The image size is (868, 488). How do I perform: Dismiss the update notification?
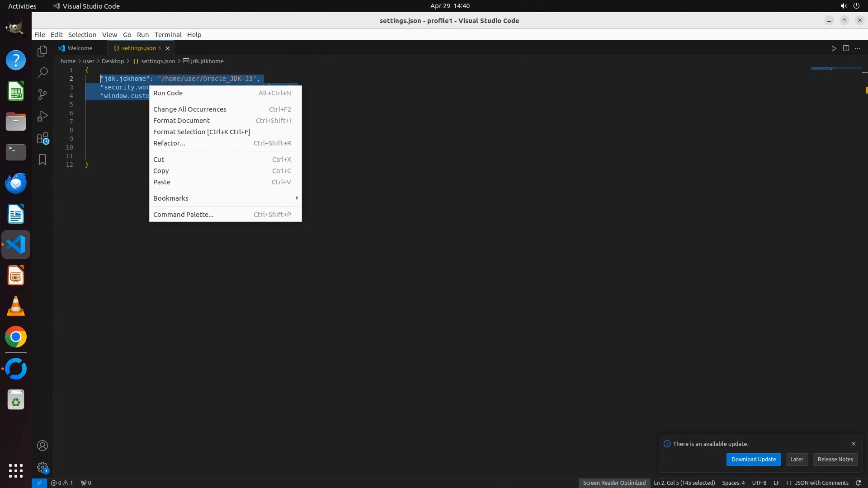click(x=854, y=444)
